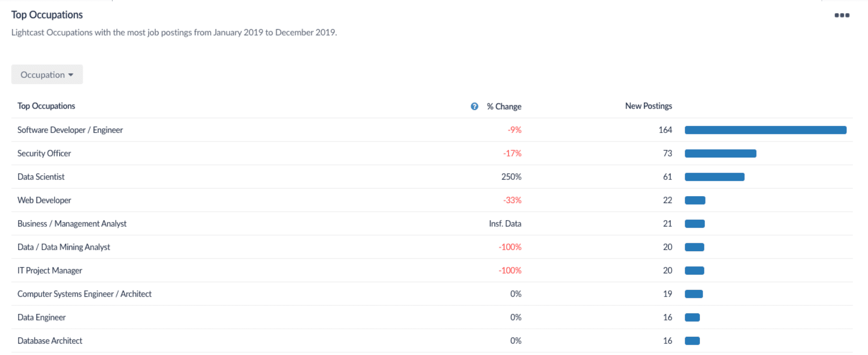Select the Security Officer occupation

click(x=44, y=154)
